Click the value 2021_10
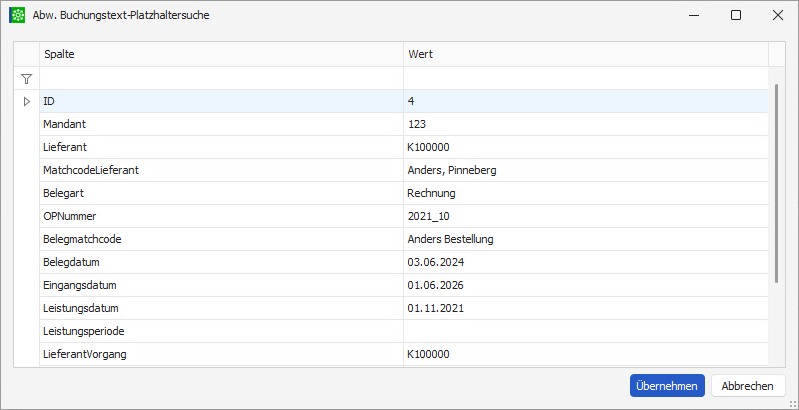The width and height of the screenshot is (799, 410). [x=429, y=216]
